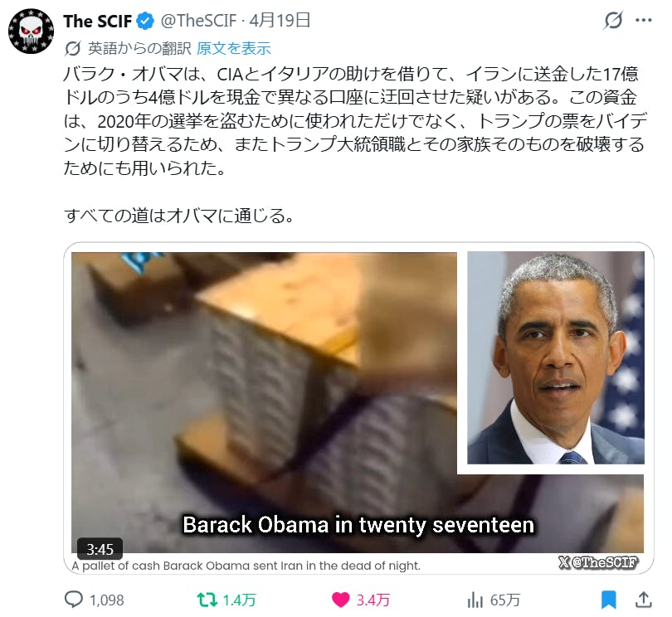This screenshot has height=617, width=672.
Task: Click the Grok icon in tweet header
Action: point(613,20)
